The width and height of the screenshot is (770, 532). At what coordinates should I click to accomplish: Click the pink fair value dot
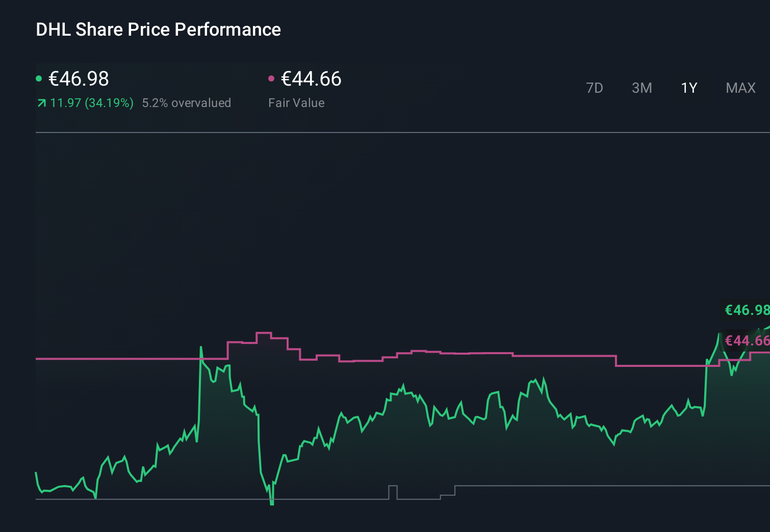pos(271,78)
